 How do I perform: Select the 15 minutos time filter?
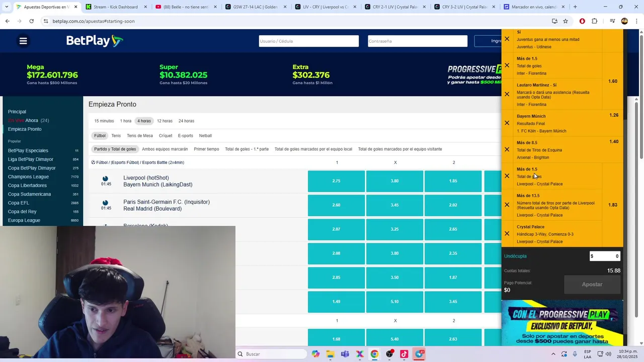point(104,121)
